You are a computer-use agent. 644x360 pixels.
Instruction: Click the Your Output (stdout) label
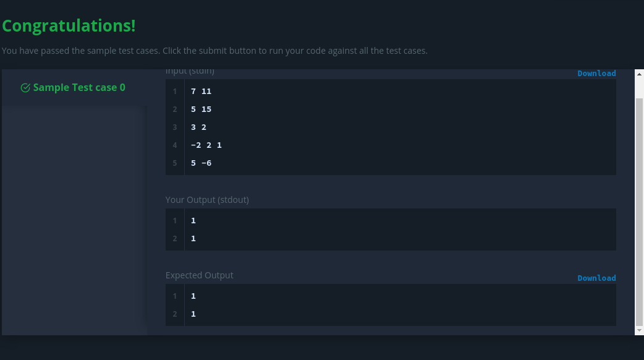pyautogui.click(x=207, y=200)
